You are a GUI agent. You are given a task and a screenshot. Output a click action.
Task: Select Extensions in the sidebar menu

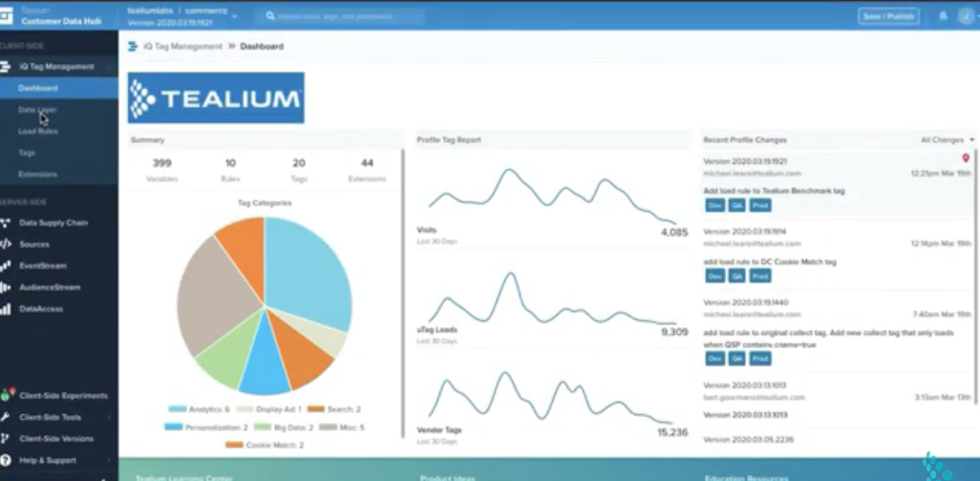(37, 175)
